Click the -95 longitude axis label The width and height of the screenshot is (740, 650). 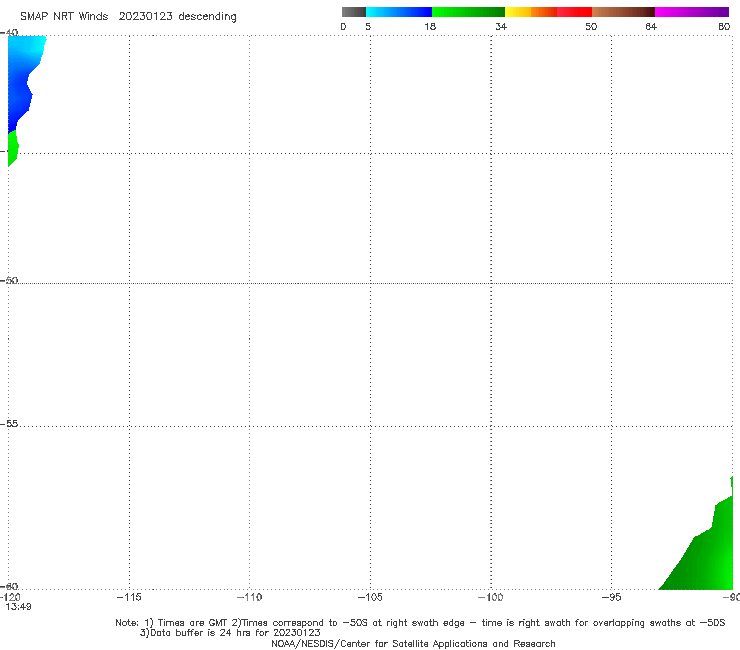point(611,597)
